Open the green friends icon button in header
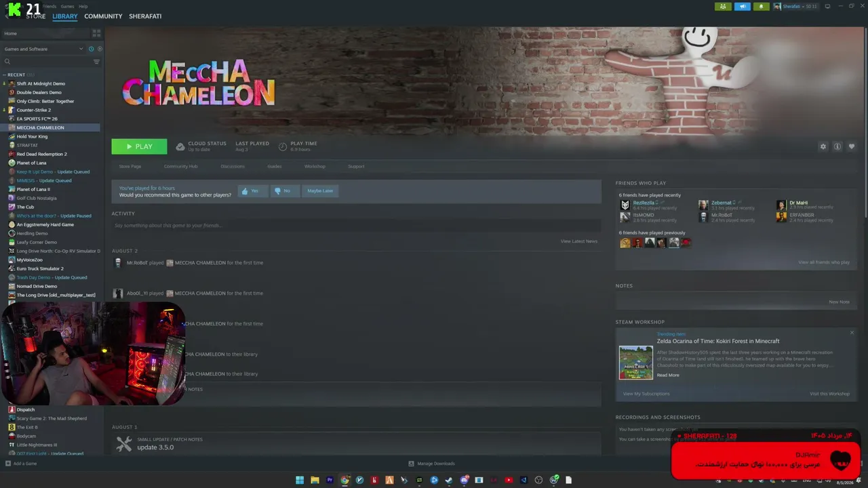 pyautogui.click(x=723, y=6)
